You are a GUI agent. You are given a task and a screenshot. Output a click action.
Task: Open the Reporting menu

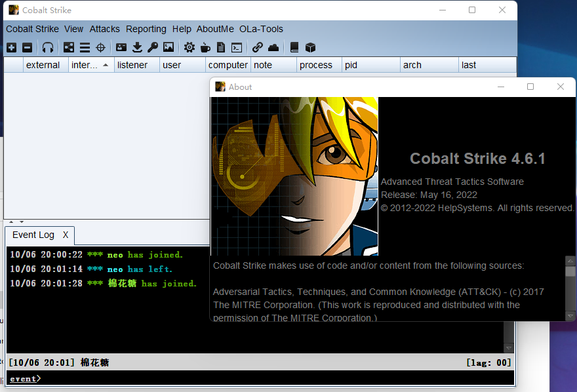click(146, 29)
